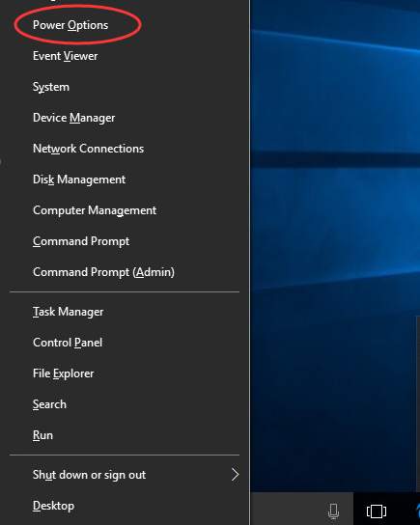Launch Event Viewer
Screen dimensions: 420x525
[125, 56]
